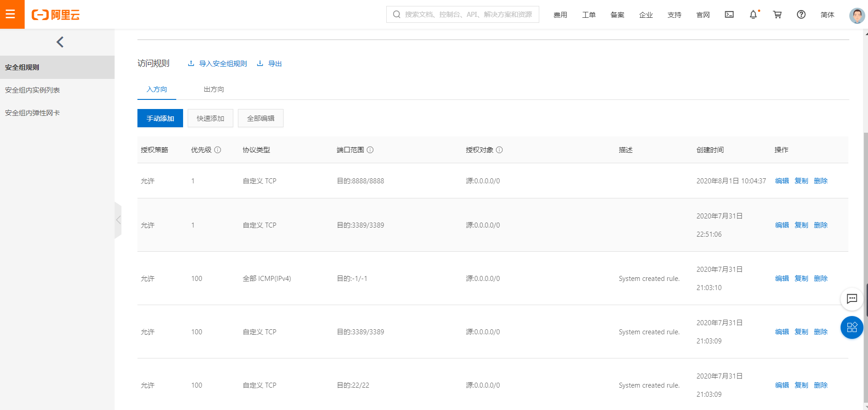This screenshot has width=868, height=410.
Task: Open the 支持 menu
Action: pyautogui.click(x=674, y=15)
